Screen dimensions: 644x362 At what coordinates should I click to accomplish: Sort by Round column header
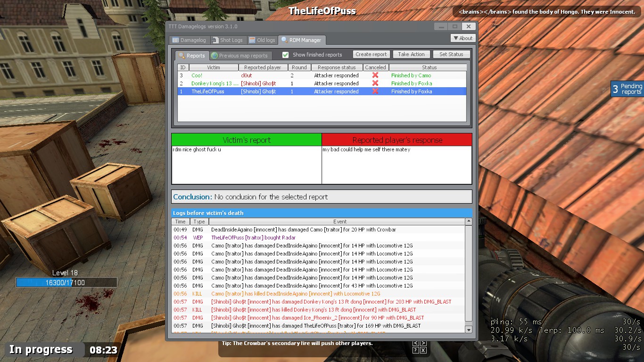click(299, 67)
